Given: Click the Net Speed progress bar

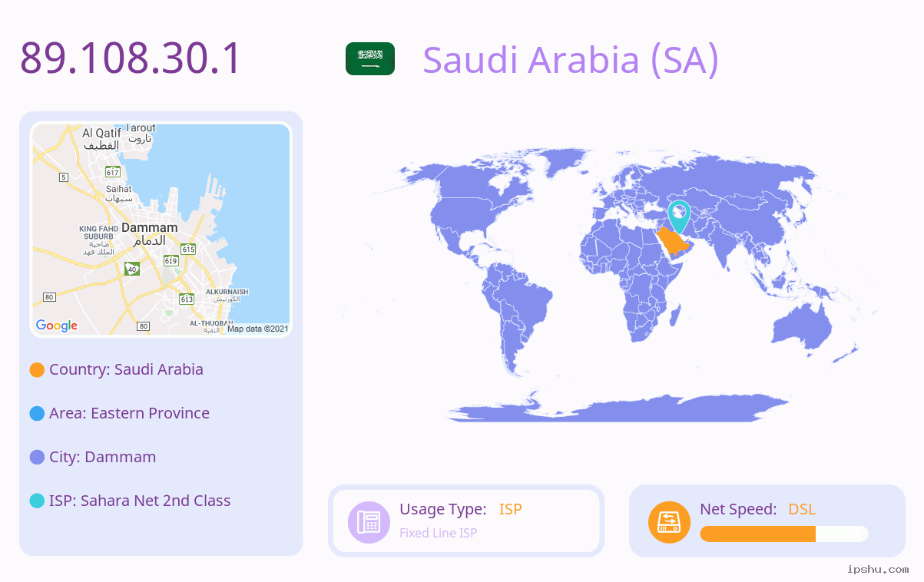Looking at the screenshot, I should coord(784,534).
